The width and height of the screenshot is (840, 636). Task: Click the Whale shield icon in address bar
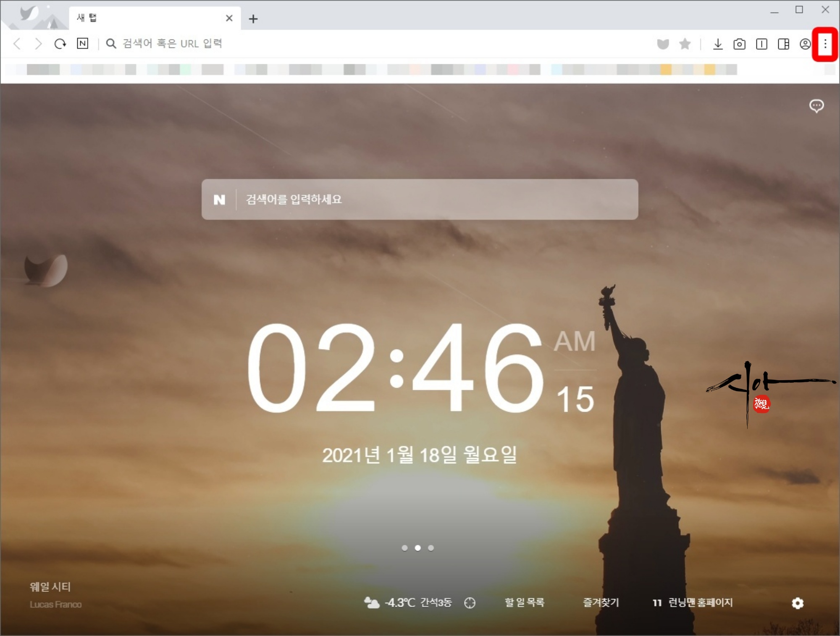[663, 44]
